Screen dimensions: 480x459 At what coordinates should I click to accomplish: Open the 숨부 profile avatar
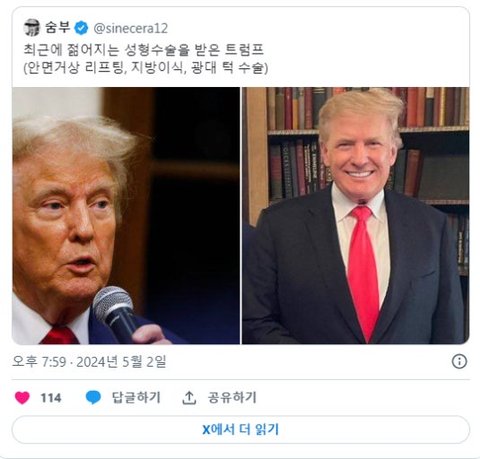click(32, 28)
